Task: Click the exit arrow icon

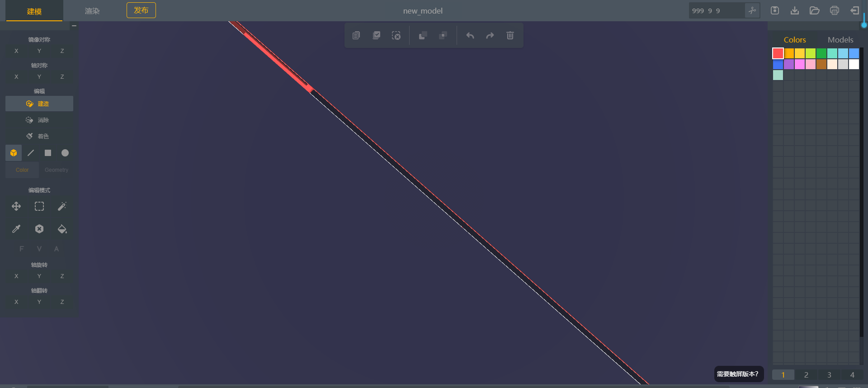Action: point(854,10)
